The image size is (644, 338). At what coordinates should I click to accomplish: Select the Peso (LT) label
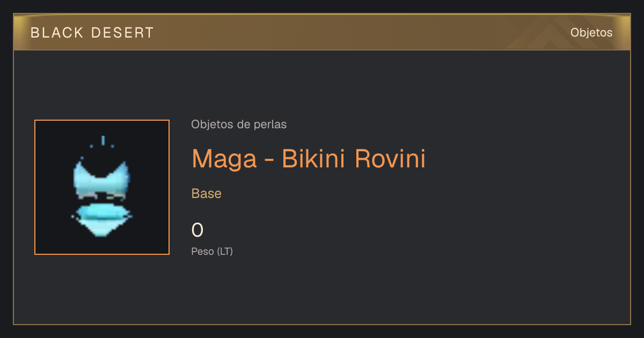(212, 251)
